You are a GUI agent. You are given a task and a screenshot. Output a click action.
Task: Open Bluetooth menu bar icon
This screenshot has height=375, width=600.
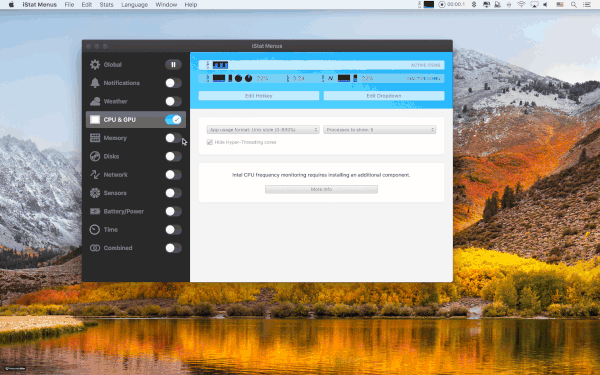click(474, 5)
